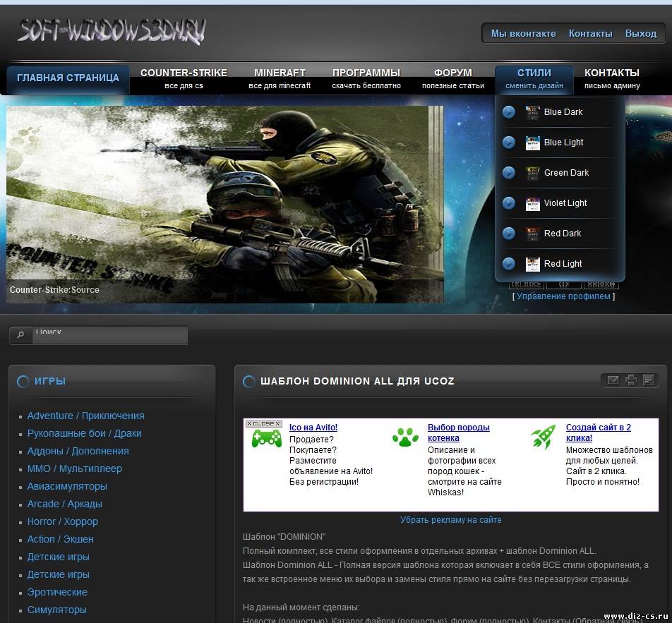Viewport: 672px width, 623px height.
Task: Click the play arrow beside Violet Light
Action: (x=509, y=203)
